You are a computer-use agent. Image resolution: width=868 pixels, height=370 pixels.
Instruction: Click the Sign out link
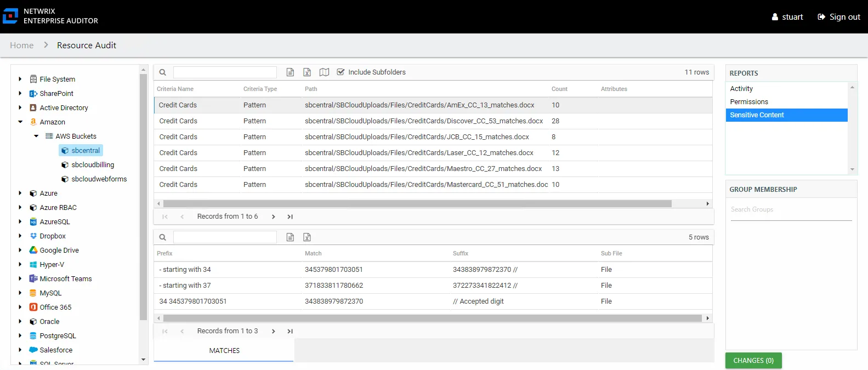pyautogui.click(x=839, y=17)
